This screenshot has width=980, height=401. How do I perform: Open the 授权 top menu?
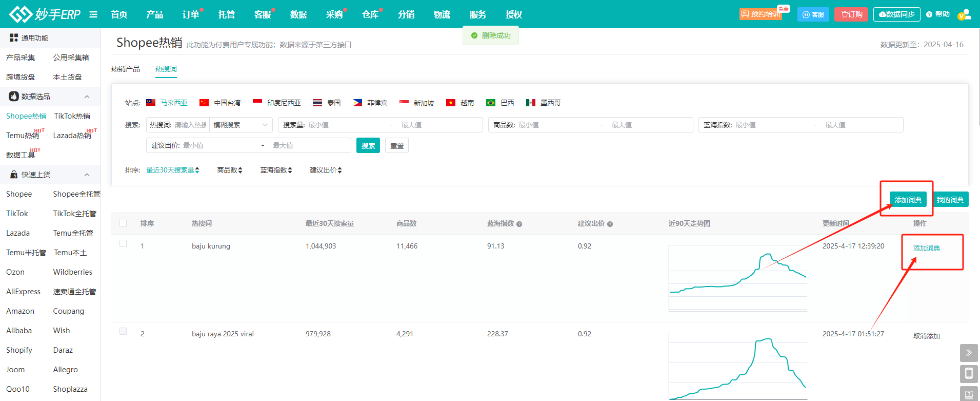pos(514,14)
